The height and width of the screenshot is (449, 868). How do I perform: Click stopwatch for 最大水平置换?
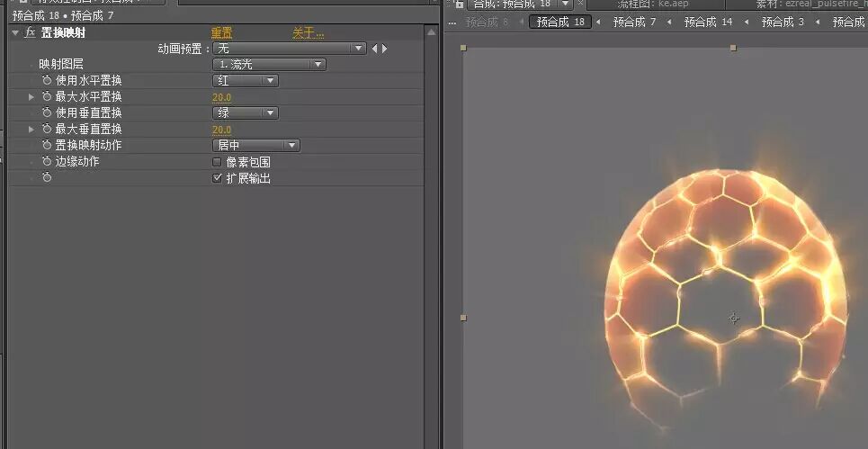(47, 97)
